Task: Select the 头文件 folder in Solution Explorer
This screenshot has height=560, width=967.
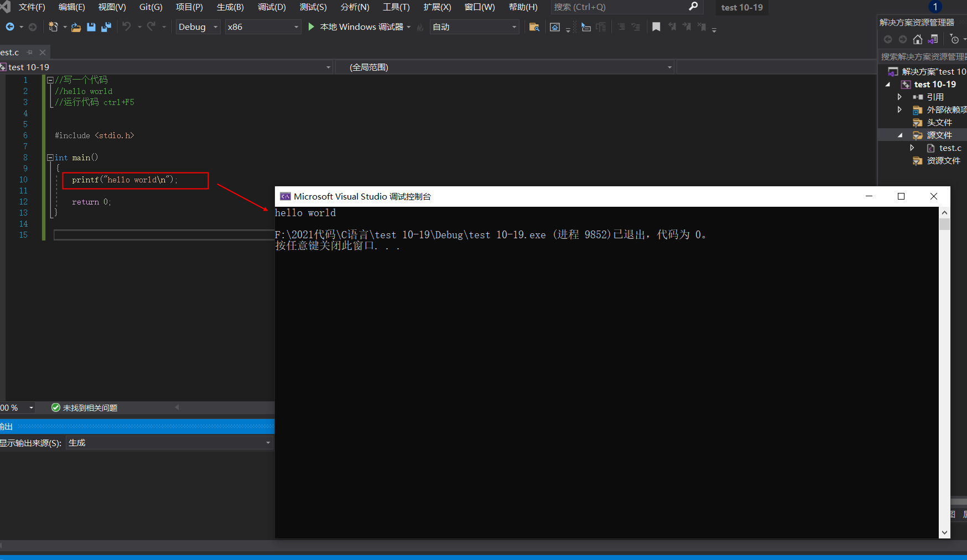Action: pos(939,122)
